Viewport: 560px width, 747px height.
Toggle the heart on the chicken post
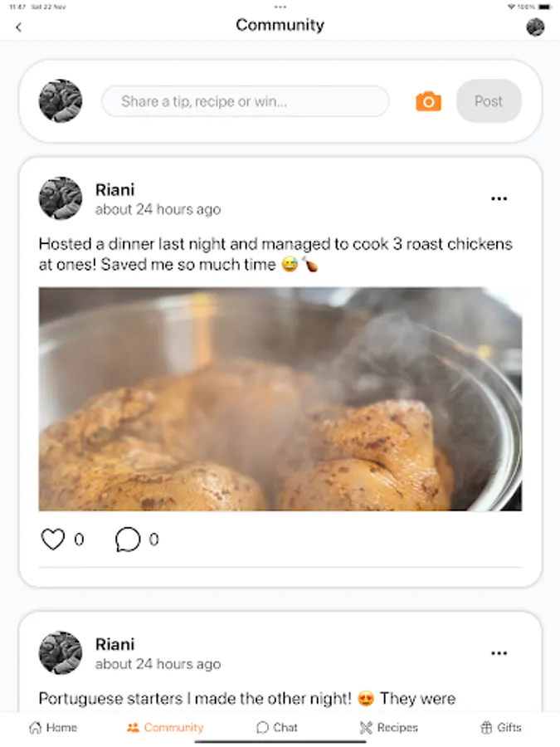(53, 538)
